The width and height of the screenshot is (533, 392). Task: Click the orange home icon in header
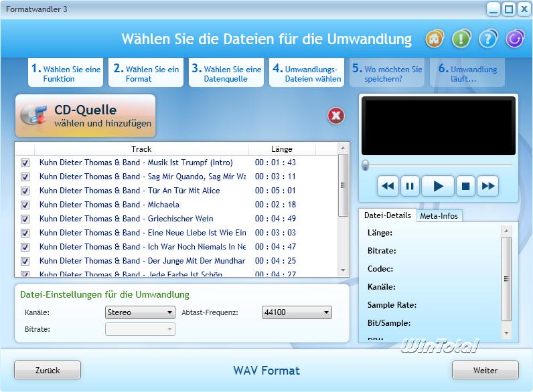click(x=434, y=39)
